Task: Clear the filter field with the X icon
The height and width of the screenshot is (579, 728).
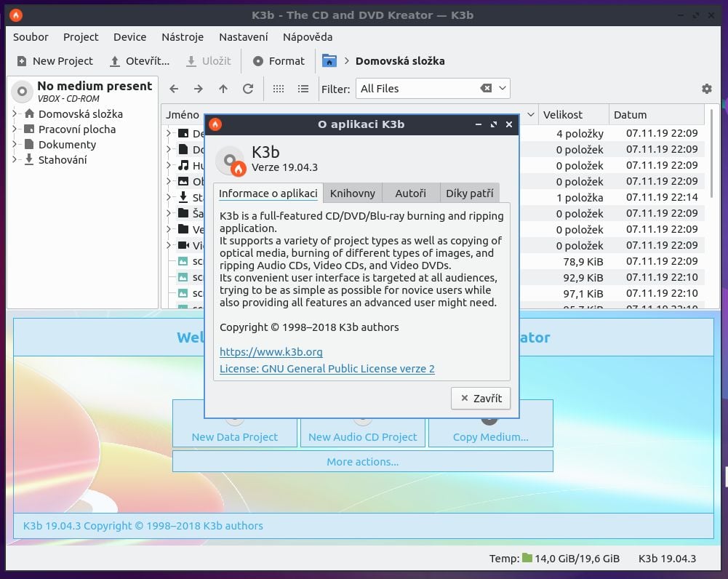Action: point(486,89)
